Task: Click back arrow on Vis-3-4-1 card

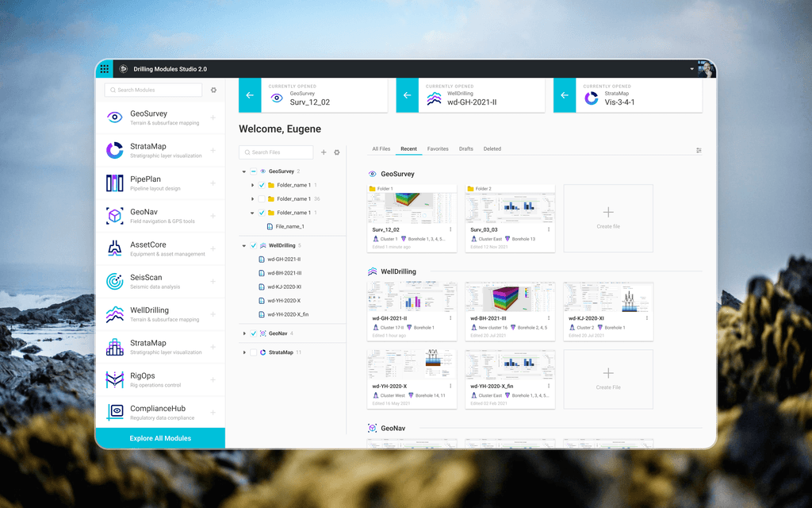Action: tap(565, 95)
